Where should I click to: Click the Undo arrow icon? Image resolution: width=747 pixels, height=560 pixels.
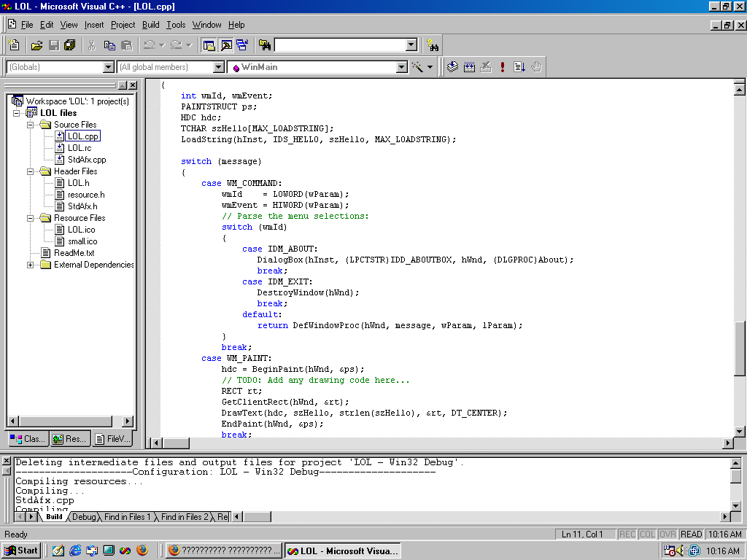149,44
